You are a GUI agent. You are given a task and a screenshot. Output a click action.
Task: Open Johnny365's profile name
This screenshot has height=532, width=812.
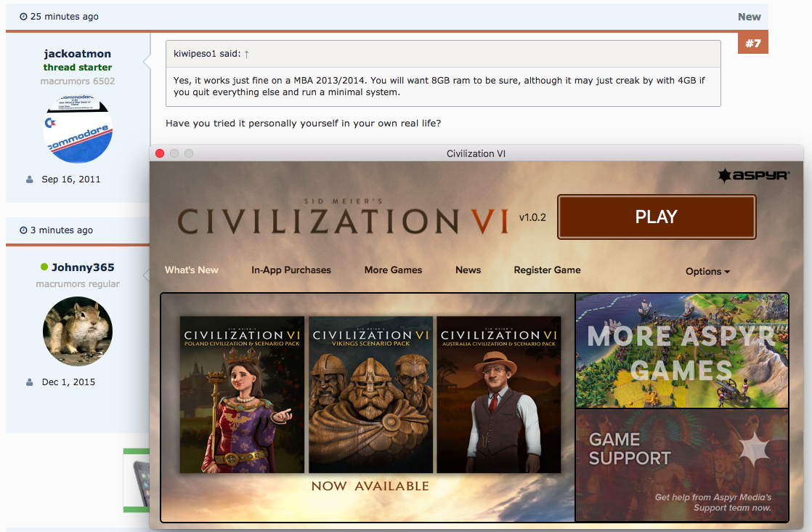coord(83,267)
